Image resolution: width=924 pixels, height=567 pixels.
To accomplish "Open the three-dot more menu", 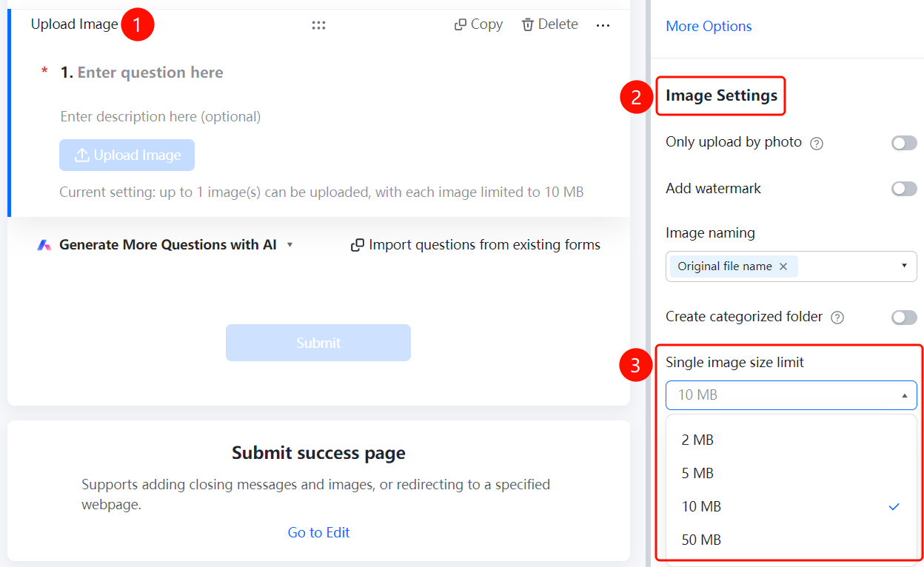I will (x=603, y=26).
